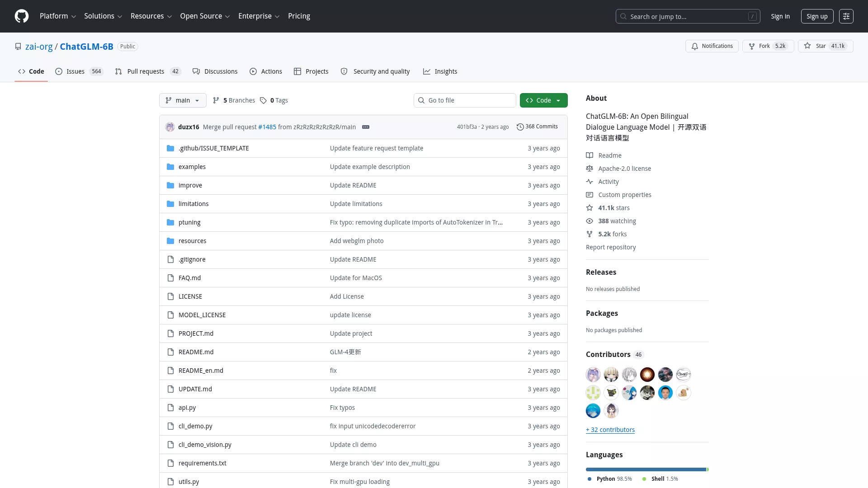The width and height of the screenshot is (868, 488).
Task: Switch to the Security and quality tab
Action: click(x=375, y=71)
